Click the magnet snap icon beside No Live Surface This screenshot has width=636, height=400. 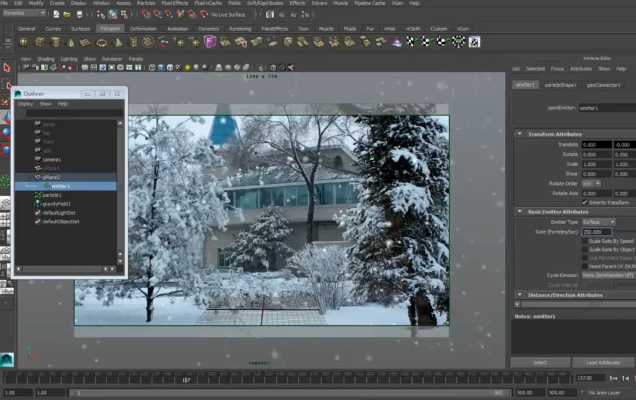[203, 14]
